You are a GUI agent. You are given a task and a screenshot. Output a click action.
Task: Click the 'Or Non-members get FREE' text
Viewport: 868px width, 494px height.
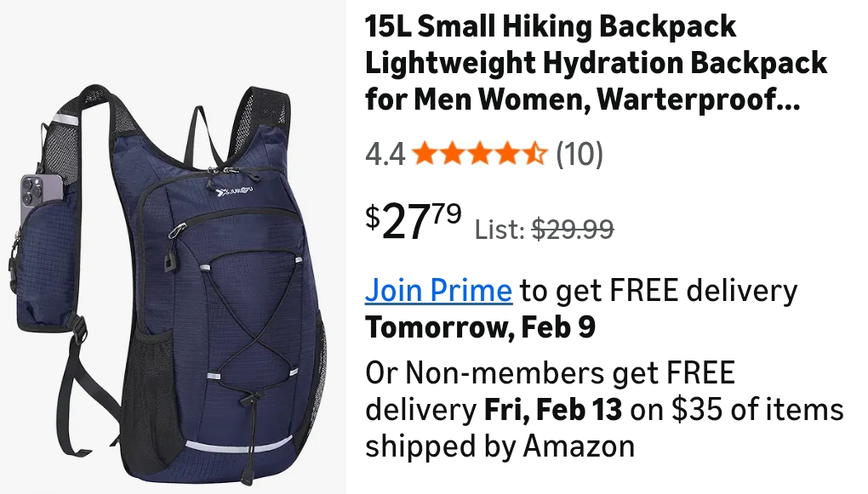[551, 373]
